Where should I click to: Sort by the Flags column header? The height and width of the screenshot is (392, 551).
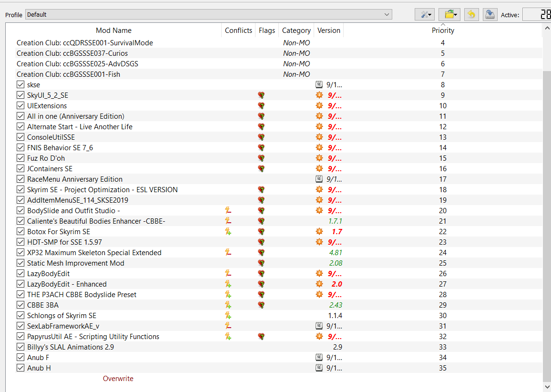(x=267, y=30)
